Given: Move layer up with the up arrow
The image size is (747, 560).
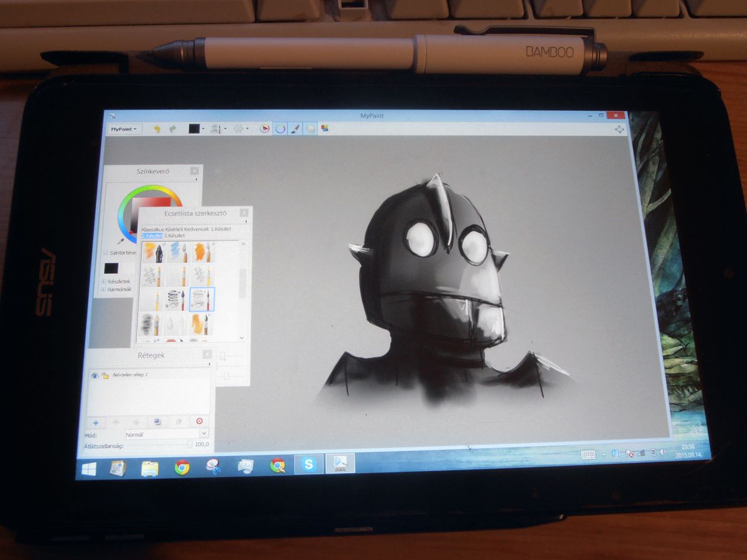Looking at the screenshot, I should tap(116, 422).
